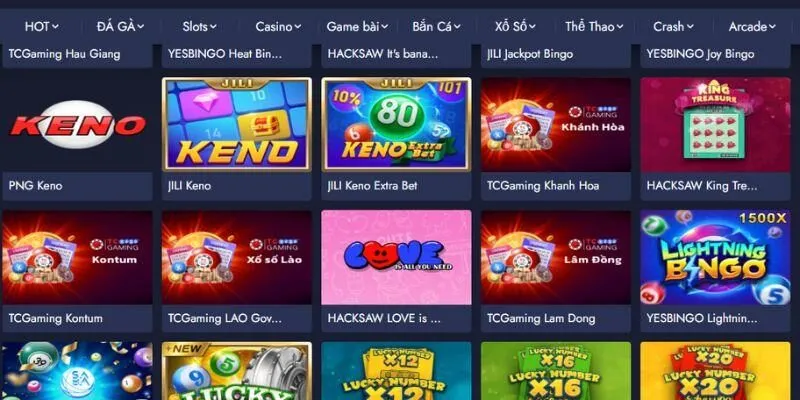Click the TCGaming LAO Gov... game label

click(224, 318)
